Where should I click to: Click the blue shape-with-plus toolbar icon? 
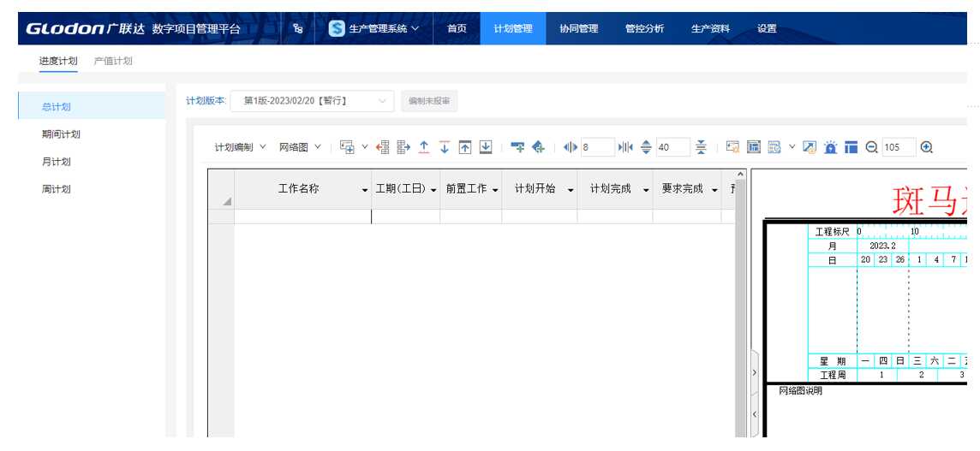point(538,147)
